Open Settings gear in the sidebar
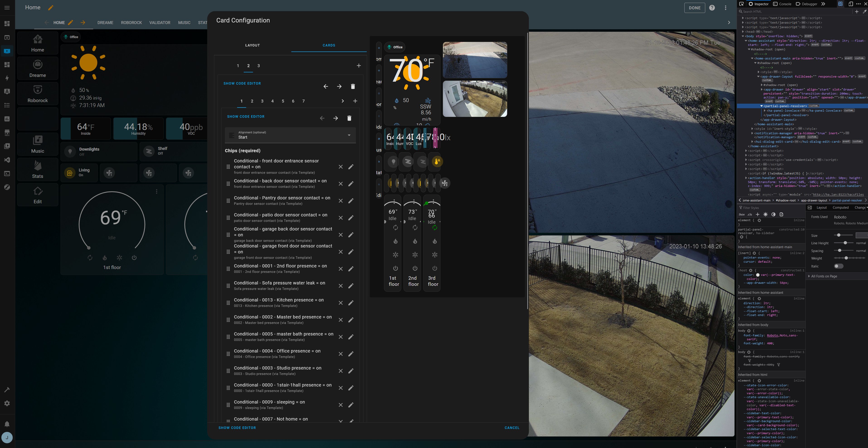Viewport: 868px width, 448px height. (x=7, y=403)
